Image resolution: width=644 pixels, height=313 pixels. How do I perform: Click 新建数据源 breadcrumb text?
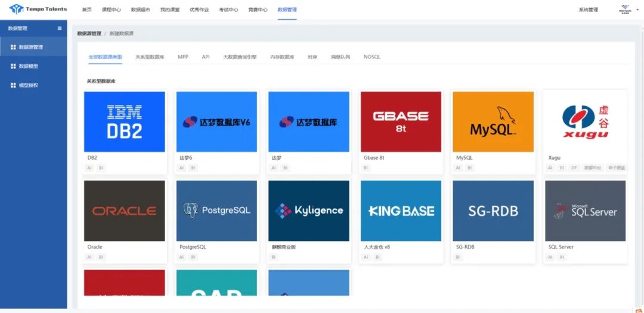tap(121, 33)
